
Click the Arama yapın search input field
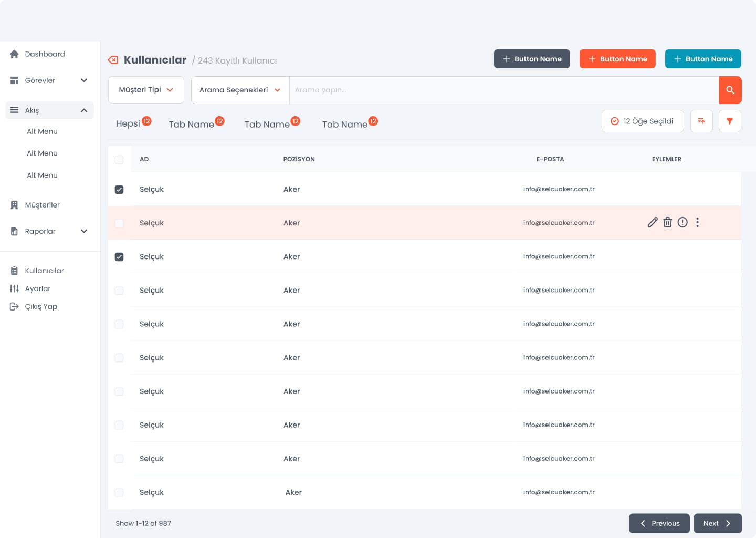click(504, 90)
